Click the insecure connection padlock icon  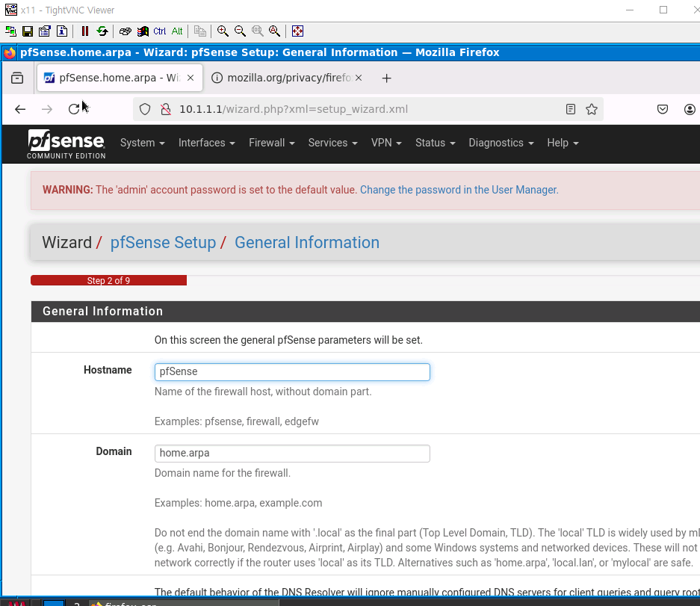coord(166,109)
